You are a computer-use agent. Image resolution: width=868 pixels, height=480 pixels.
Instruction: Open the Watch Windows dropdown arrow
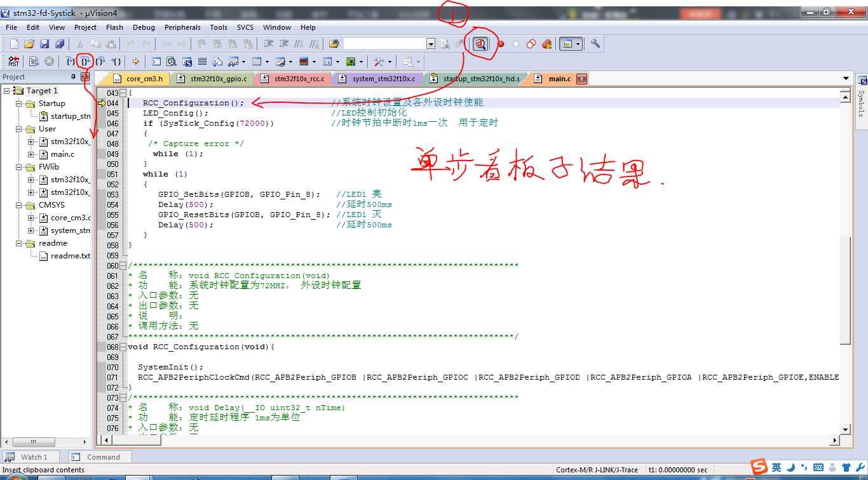tap(243, 62)
